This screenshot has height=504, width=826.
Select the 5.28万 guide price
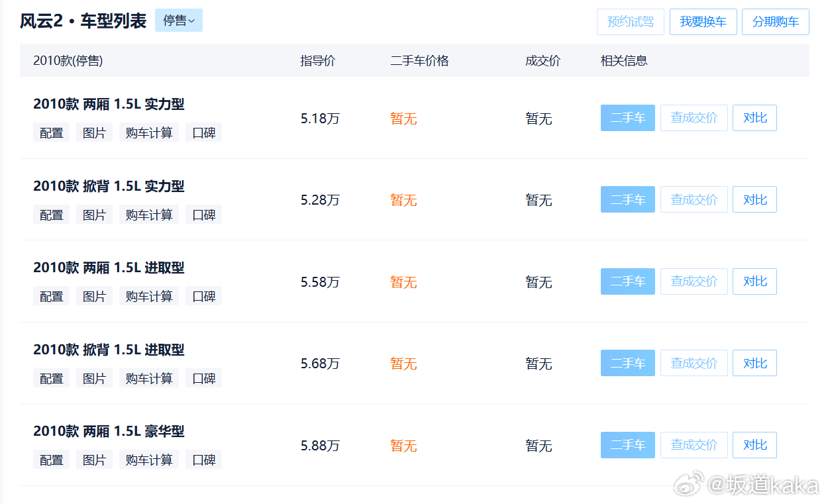pos(320,200)
